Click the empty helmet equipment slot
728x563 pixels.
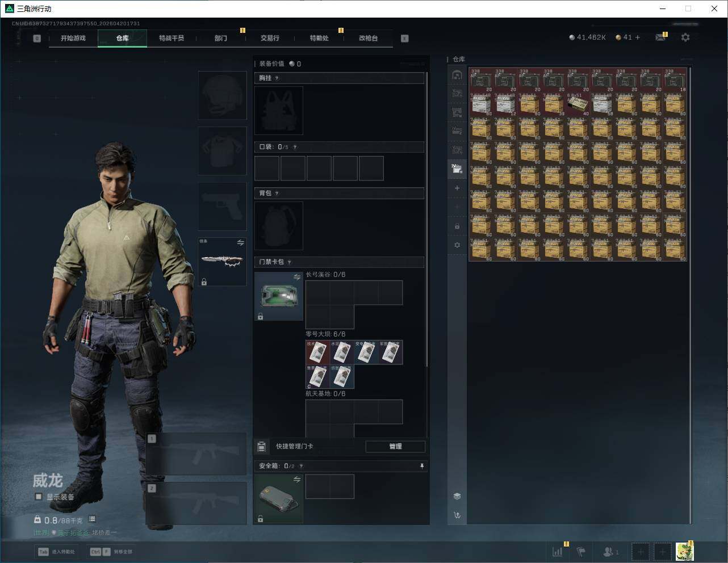222,95
